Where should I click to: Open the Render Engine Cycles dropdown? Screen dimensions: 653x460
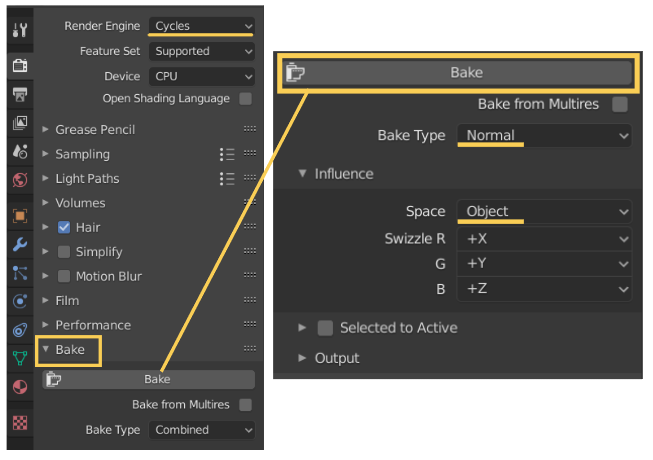202,26
